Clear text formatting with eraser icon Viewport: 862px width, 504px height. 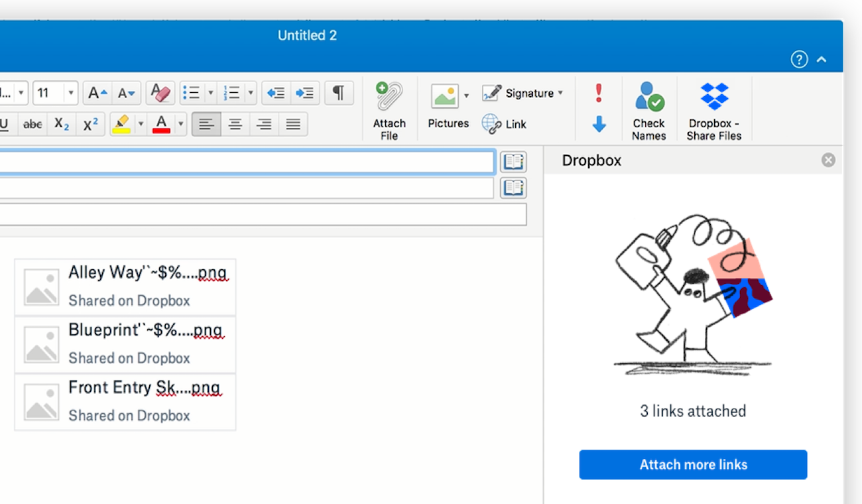[160, 93]
